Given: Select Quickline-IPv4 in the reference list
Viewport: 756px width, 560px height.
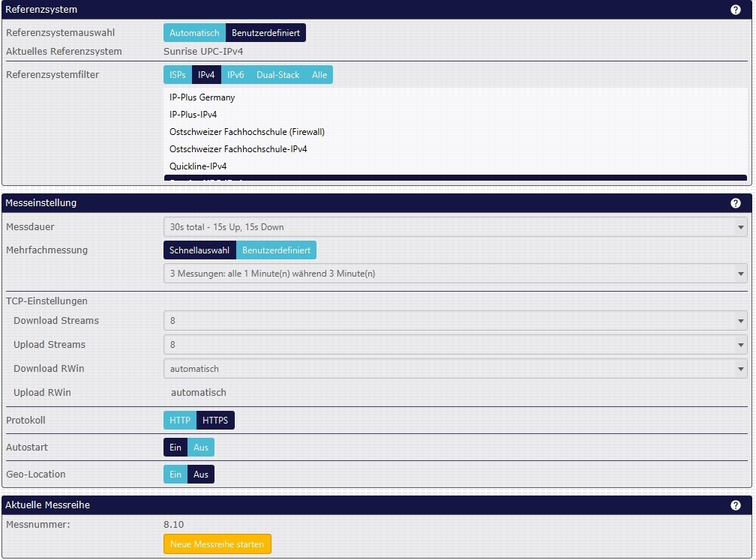Looking at the screenshot, I should tap(198, 166).
